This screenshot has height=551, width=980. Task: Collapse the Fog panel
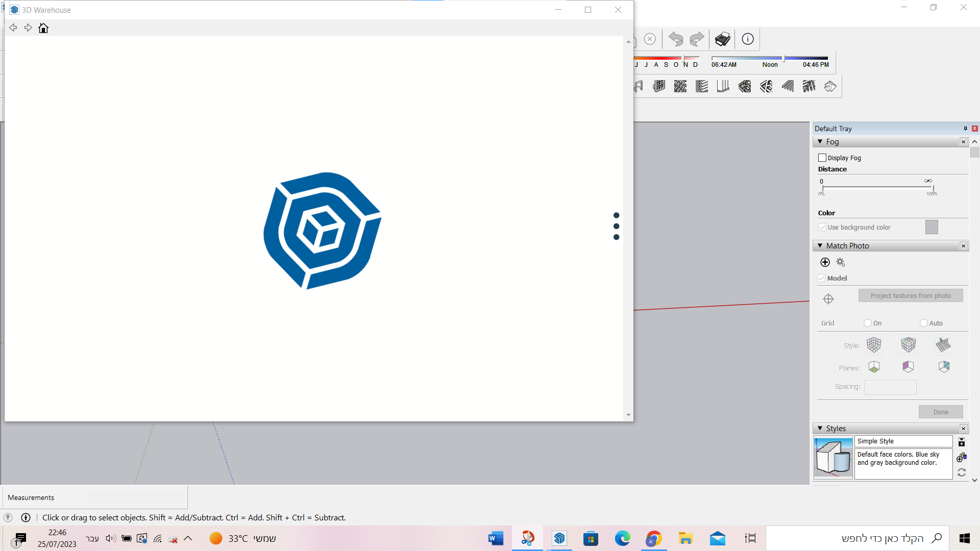(x=820, y=142)
